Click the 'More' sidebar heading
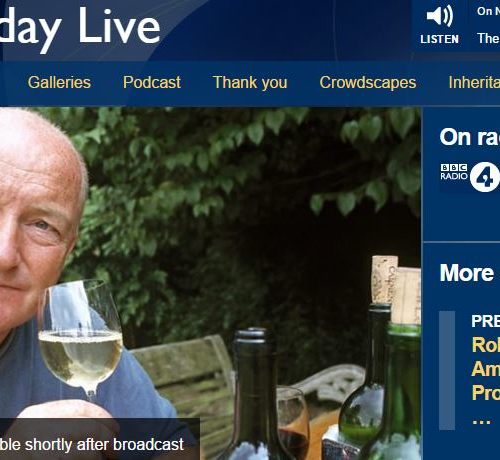 467,273
